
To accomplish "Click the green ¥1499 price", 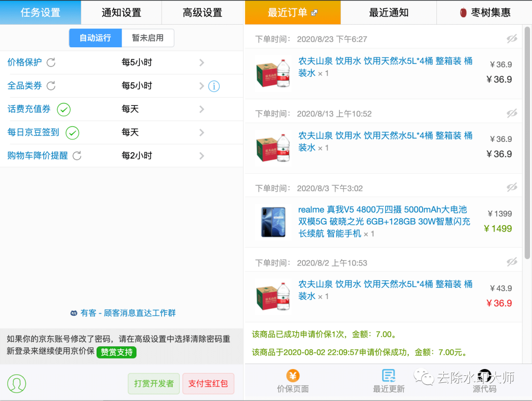I will 498,229.
